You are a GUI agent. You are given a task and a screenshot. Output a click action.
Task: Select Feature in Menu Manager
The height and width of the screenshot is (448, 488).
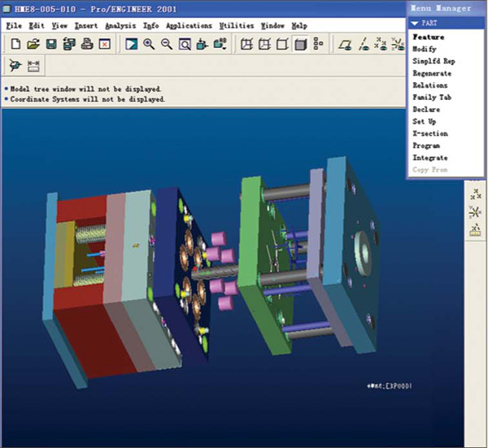tap(428, 37)
